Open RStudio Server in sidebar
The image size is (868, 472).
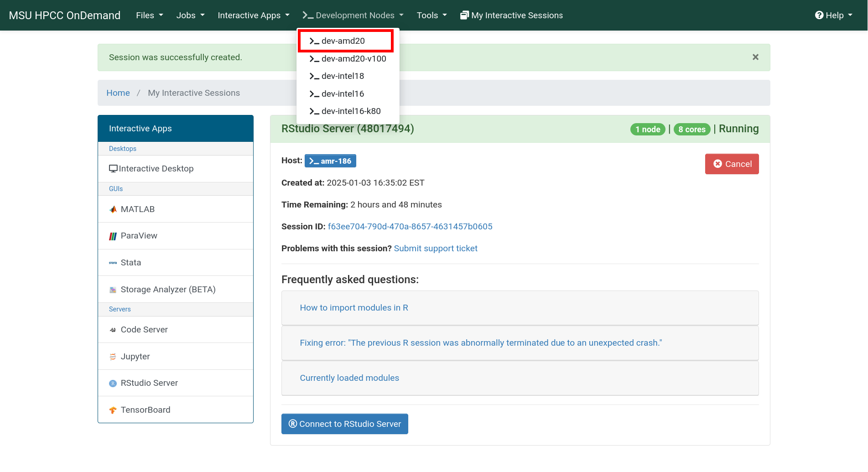click(x=176, y=383)
